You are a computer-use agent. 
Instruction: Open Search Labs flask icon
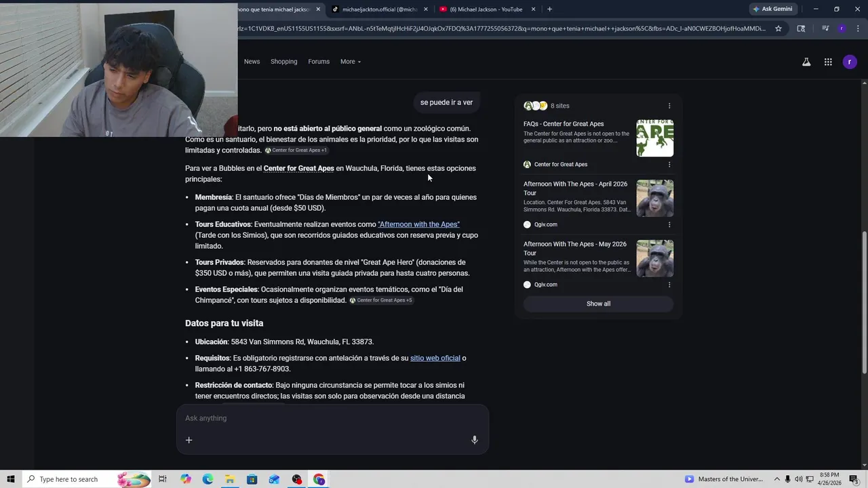(806, 62)
